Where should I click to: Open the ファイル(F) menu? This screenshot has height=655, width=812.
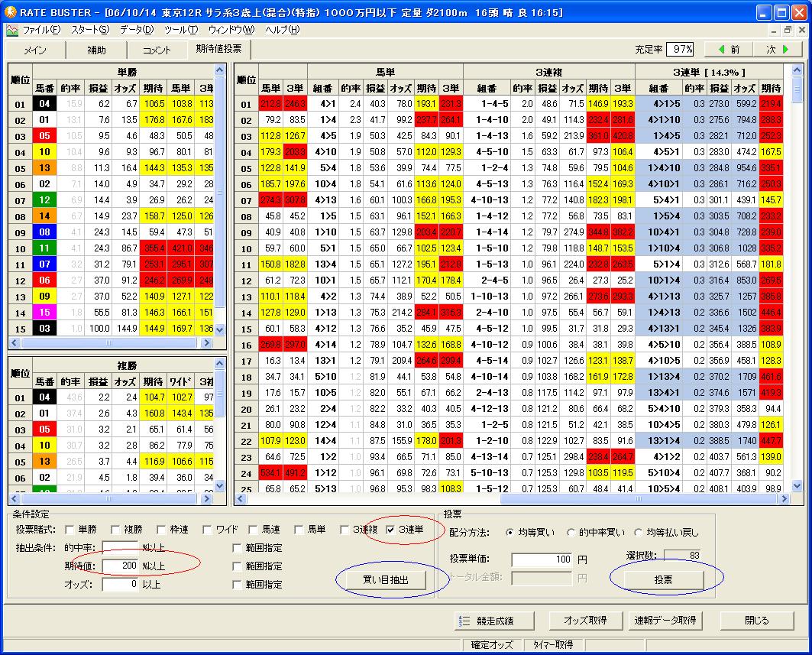click(41, 30)
